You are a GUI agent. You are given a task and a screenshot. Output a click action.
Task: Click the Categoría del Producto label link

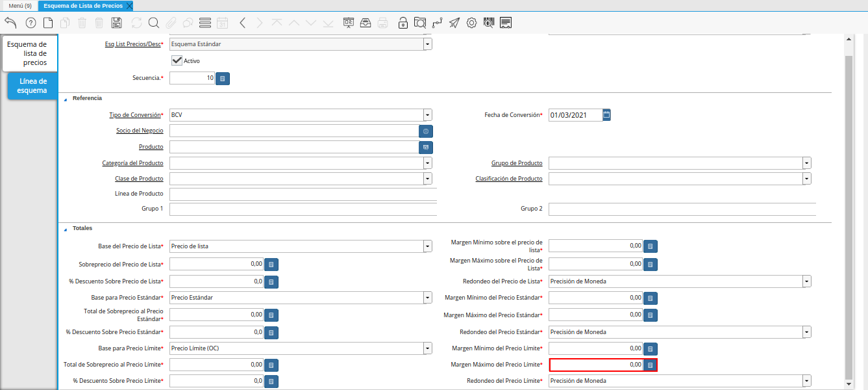coord(132,163)
